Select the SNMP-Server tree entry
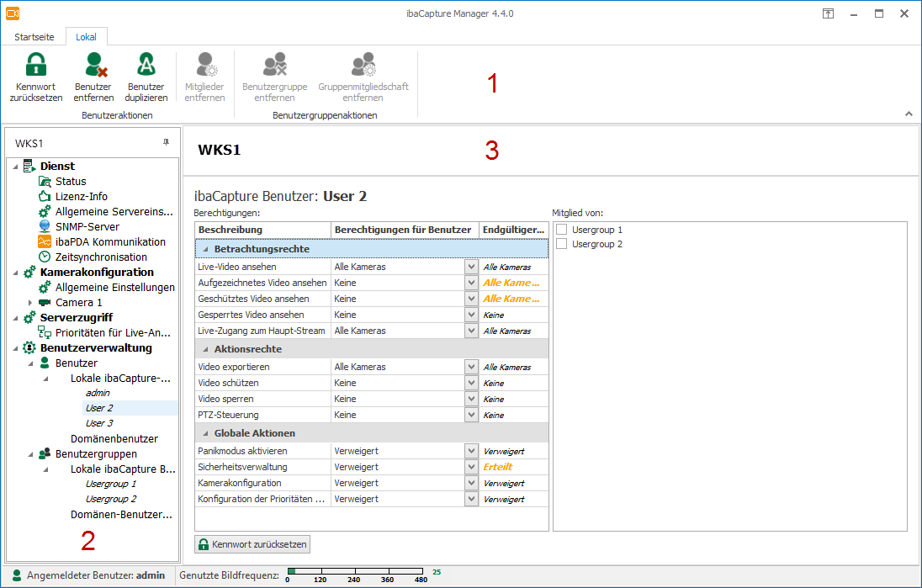This screenshot has width=922, height=588. [87, 227]
